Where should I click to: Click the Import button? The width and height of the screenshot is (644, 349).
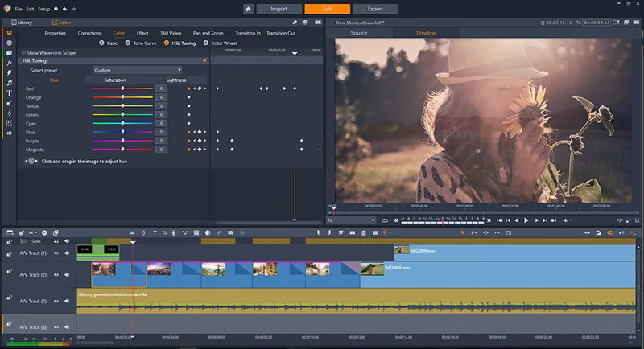point(279,9)
